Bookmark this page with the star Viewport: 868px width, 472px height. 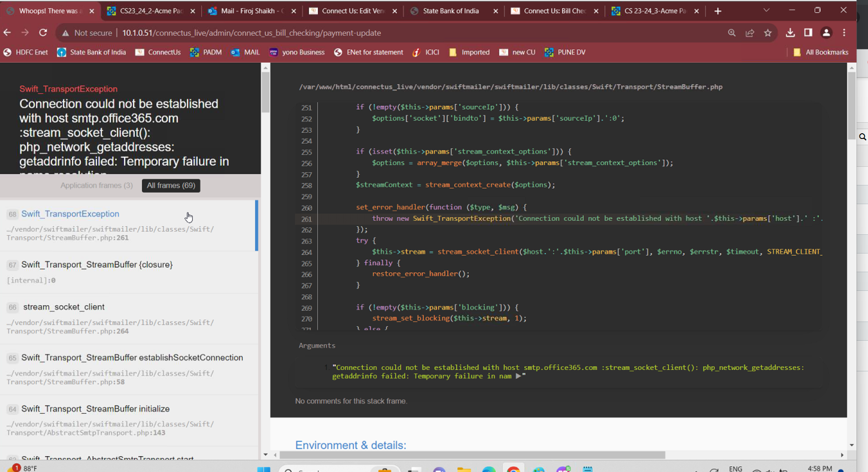[768, 33]
